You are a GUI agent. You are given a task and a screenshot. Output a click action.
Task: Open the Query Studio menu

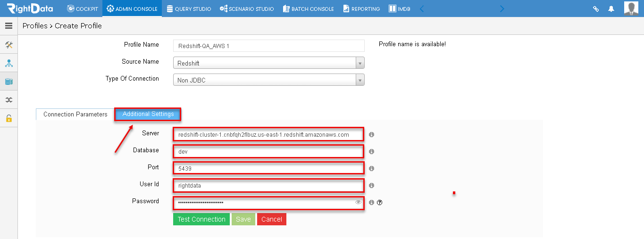189,8
